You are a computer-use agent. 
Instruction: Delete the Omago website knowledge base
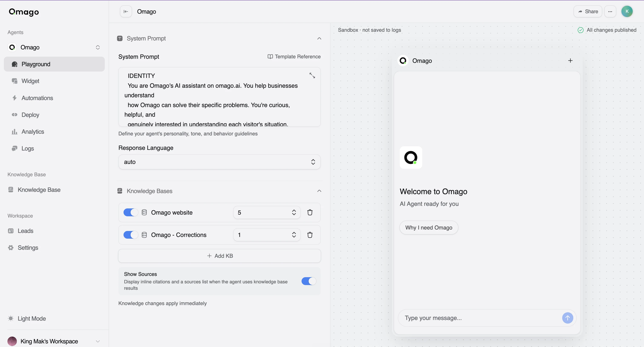(x=310, y=213)
